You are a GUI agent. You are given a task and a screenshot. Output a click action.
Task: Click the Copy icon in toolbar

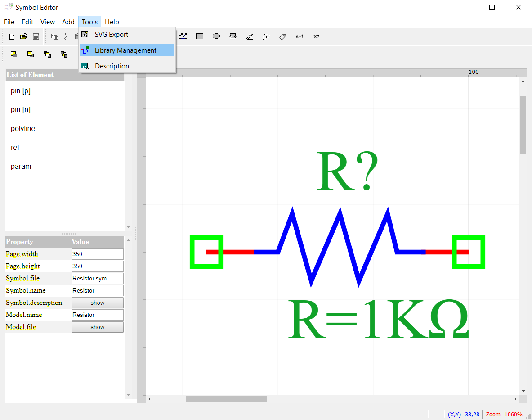pos(54,36)
